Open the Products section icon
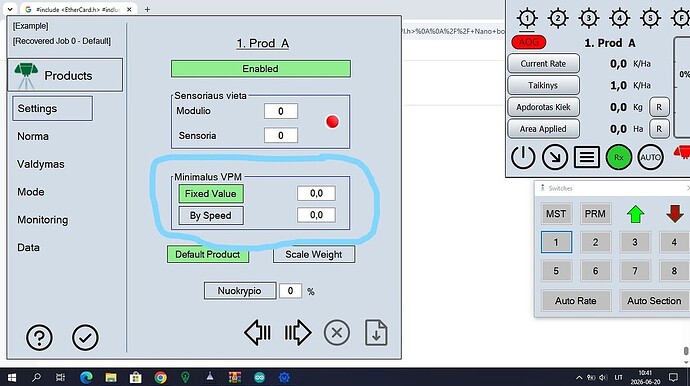The width and height of the screenshot is (690, 386). point(26,76)
